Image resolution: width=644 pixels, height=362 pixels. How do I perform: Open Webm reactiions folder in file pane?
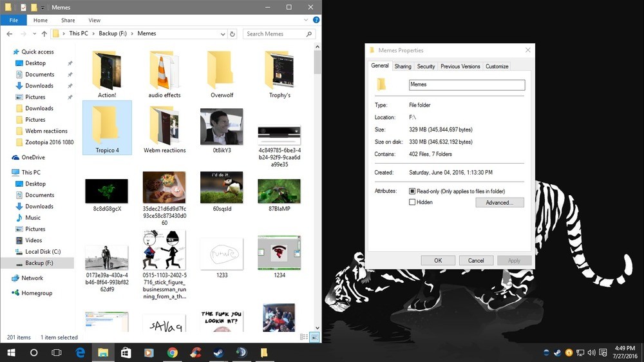coord(164,130)
